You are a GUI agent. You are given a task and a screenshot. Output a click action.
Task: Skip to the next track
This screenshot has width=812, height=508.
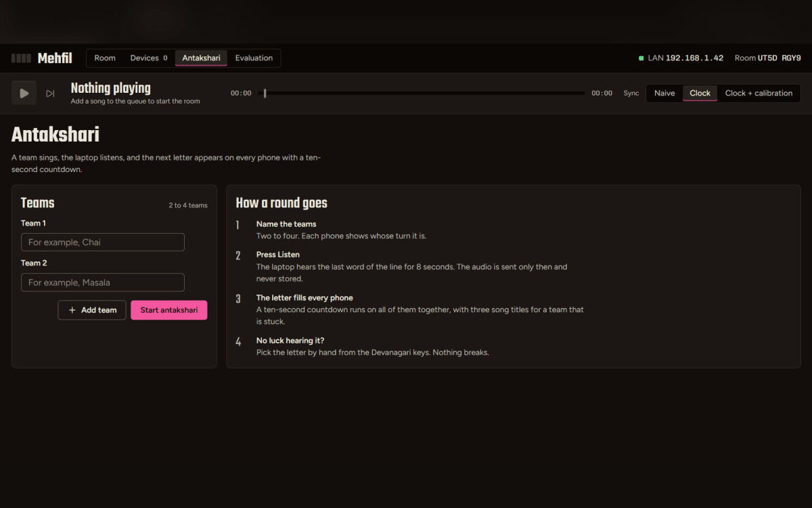tap(50, 93)
